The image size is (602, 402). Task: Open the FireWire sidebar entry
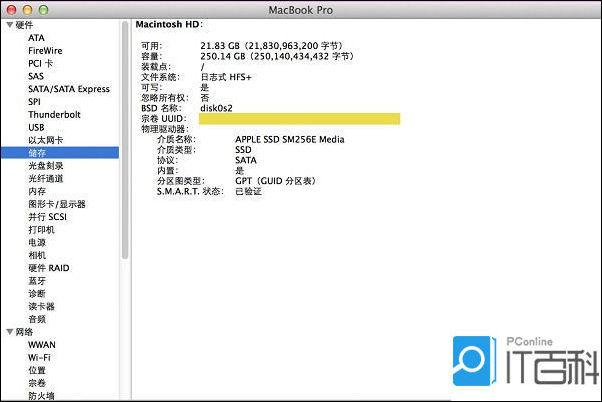click(x=45, y=50)
